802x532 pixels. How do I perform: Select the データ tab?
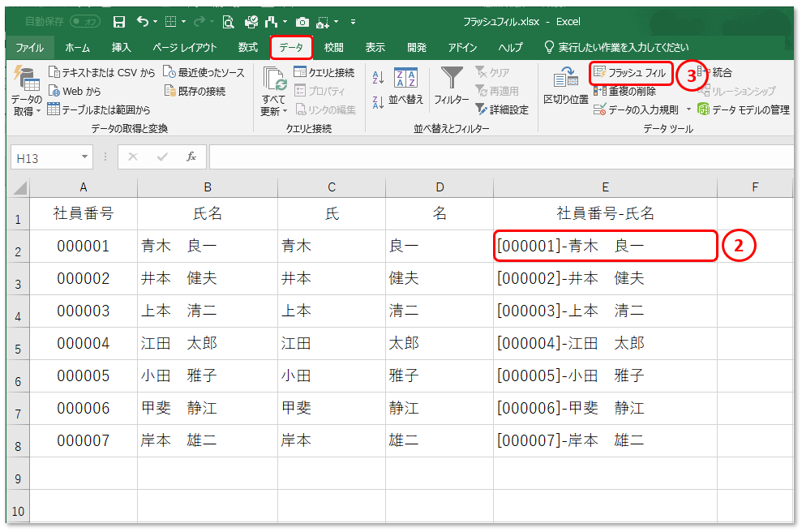coord(291,48)
